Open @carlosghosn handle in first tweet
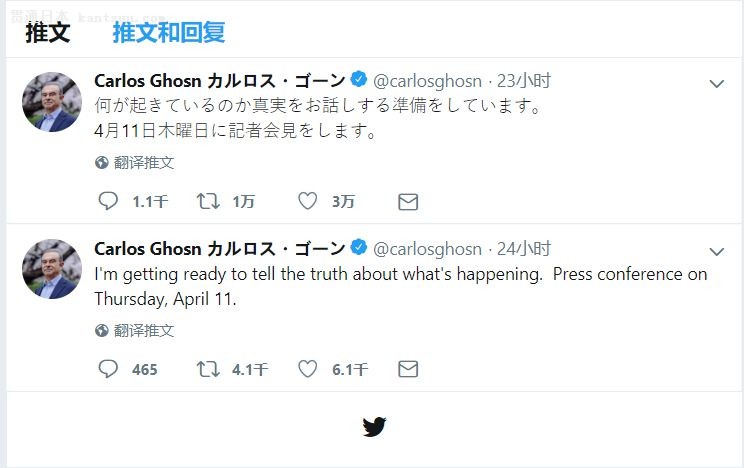Image resolution: width=744 pixels, height=468 pixels. click(428, 81)
